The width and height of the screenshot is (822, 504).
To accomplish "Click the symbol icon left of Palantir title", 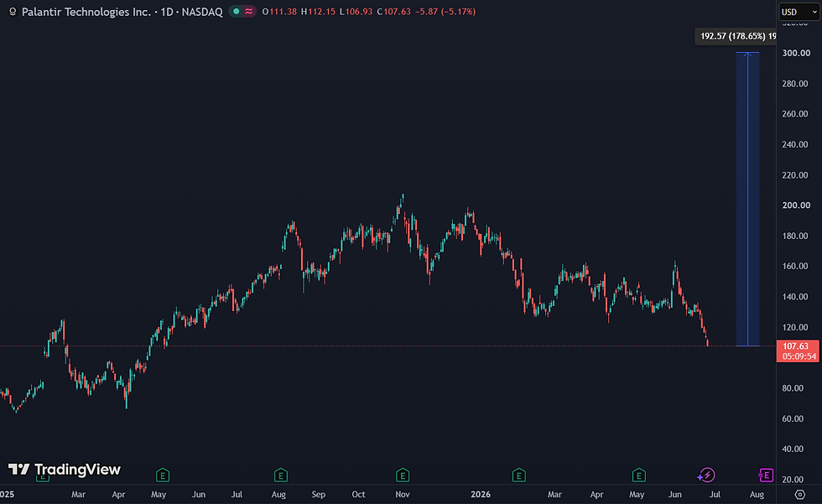I will tap(13, 12).
